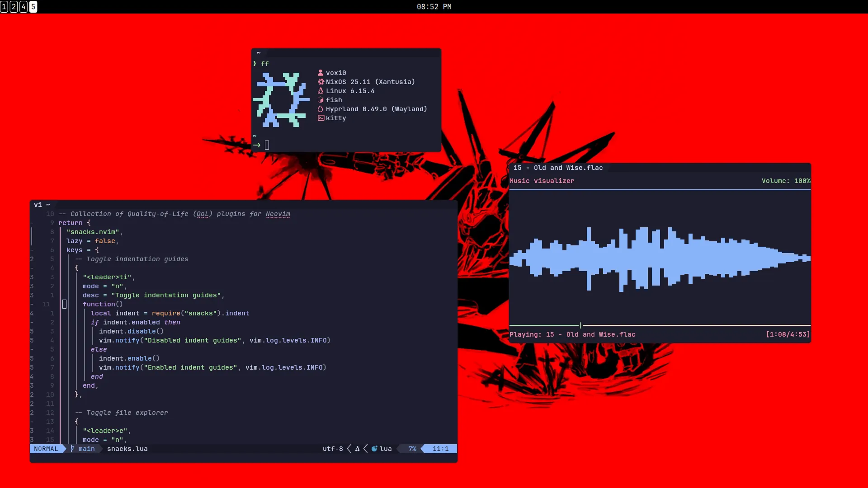Switch to workspace 1 in the bar
Viewport: 868px width, 488px height.
point(4,7)
